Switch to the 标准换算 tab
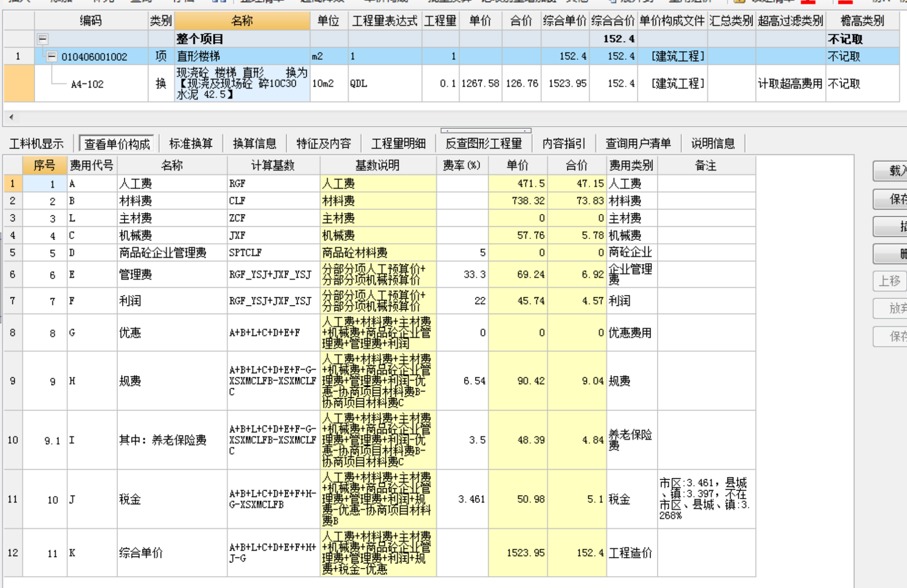Screen dimensions: 907x588 coord(191,144)
